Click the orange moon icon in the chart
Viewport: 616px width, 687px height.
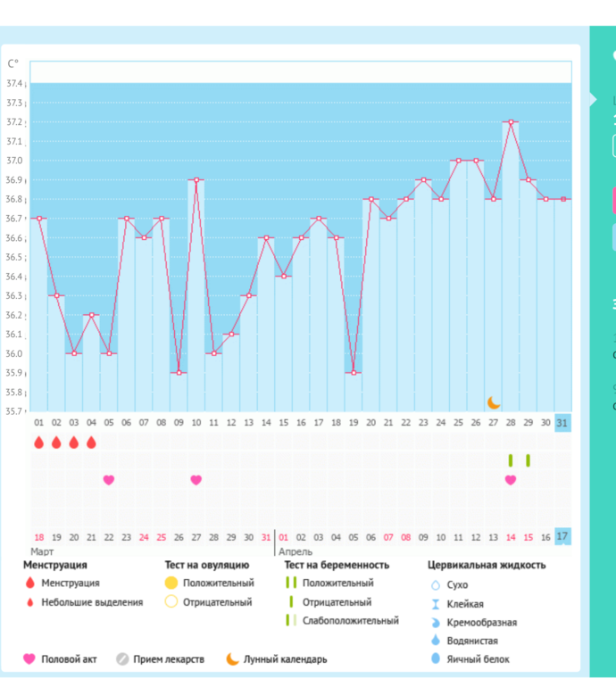pos(494,402)
